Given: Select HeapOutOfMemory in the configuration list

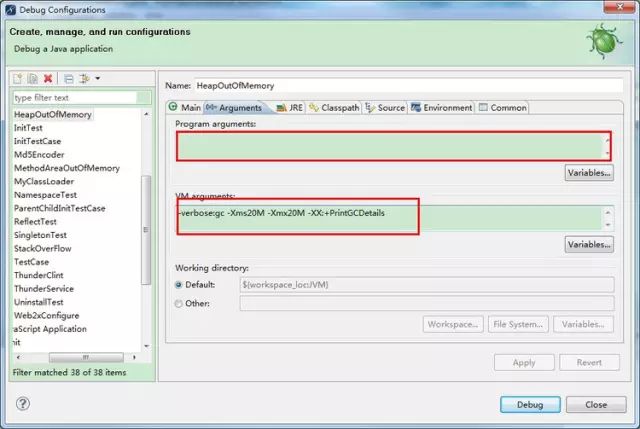Looking at the screenshot, I should click(x=53, y=115).
